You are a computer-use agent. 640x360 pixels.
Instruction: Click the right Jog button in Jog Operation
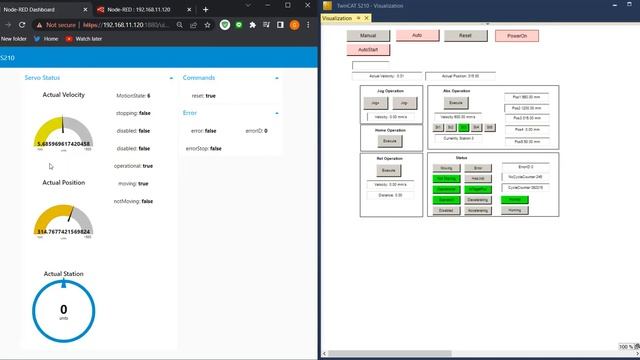tap(404, 103)
